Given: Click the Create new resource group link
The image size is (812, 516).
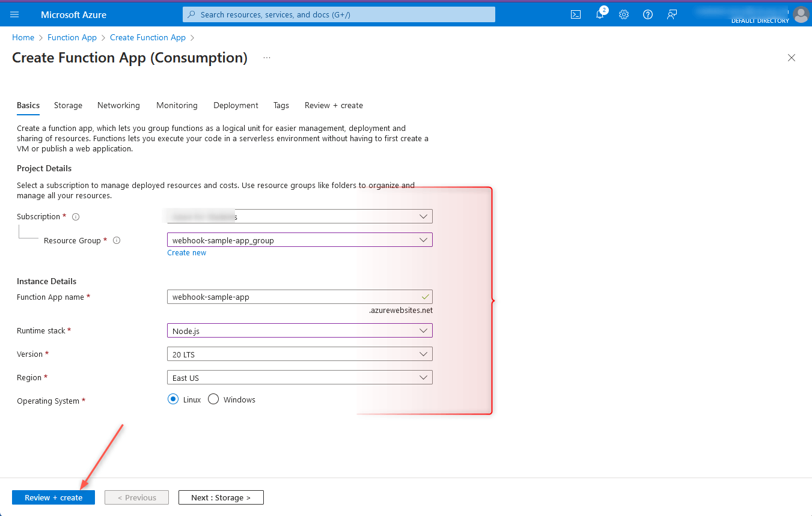Looking at the screenshot, I should pos(186,252).
